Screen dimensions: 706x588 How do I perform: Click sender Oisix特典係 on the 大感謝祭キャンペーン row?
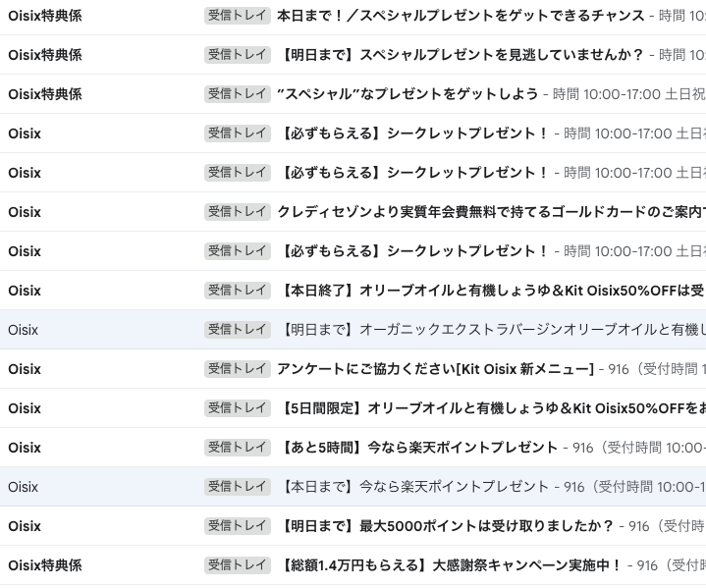pos(45,565)
